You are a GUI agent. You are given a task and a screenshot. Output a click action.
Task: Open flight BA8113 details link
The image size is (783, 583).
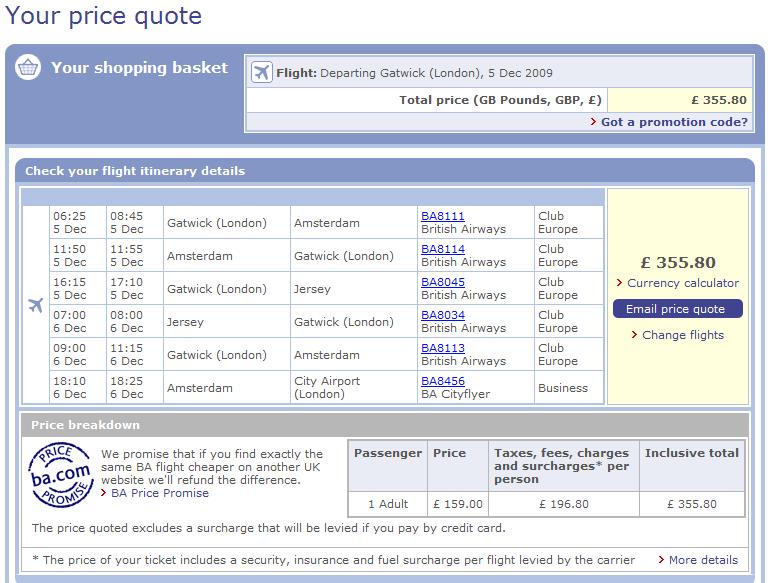pyautogui.click(x=443, y=348)
